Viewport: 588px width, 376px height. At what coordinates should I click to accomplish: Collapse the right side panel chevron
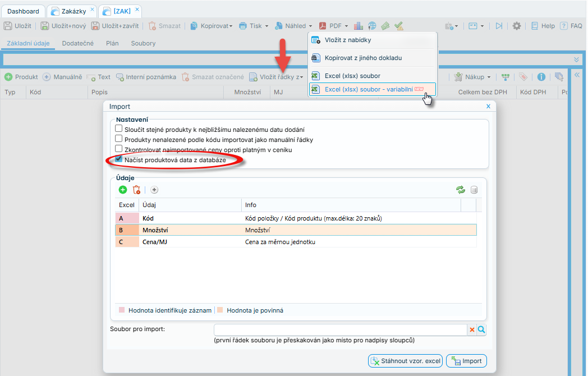pos(577,75)
